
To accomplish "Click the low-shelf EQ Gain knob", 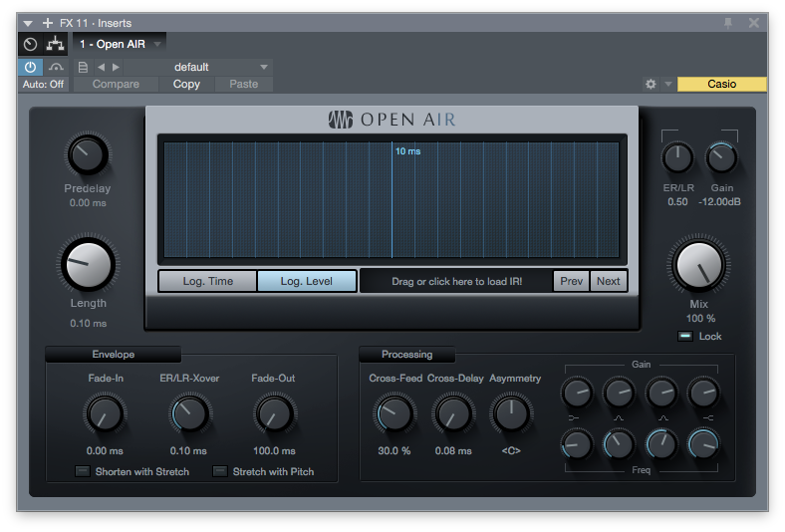I will coord(577,393).
